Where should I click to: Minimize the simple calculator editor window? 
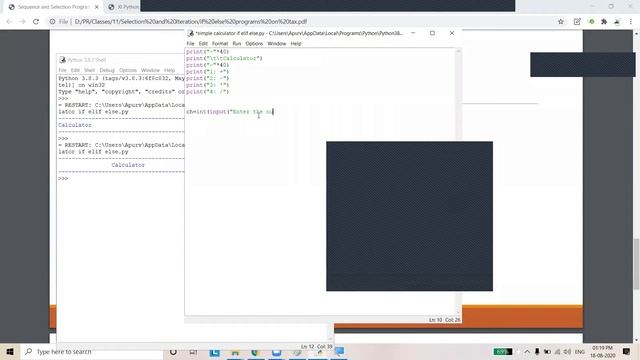pos(413,33)
